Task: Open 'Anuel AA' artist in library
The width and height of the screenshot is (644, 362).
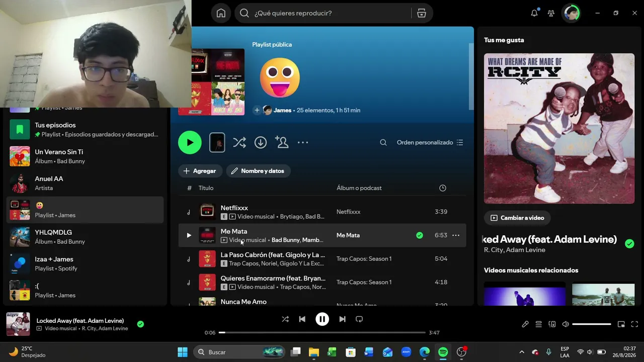Action: (84, 183)
